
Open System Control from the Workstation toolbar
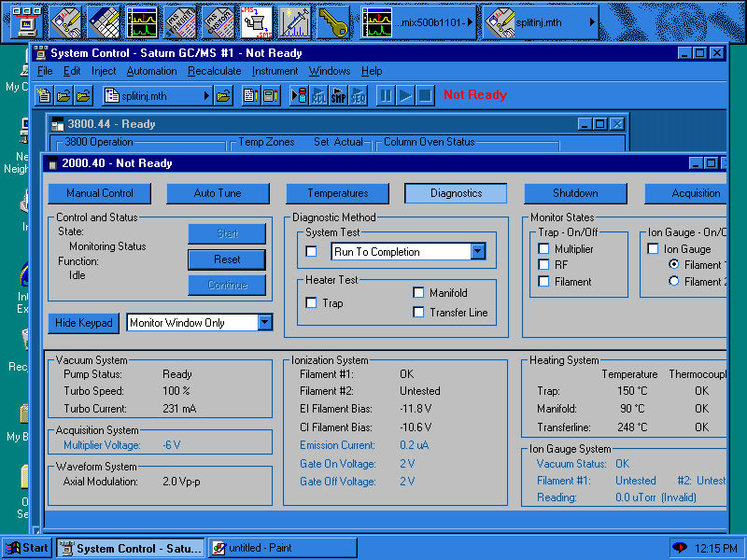tap(27, 22)
